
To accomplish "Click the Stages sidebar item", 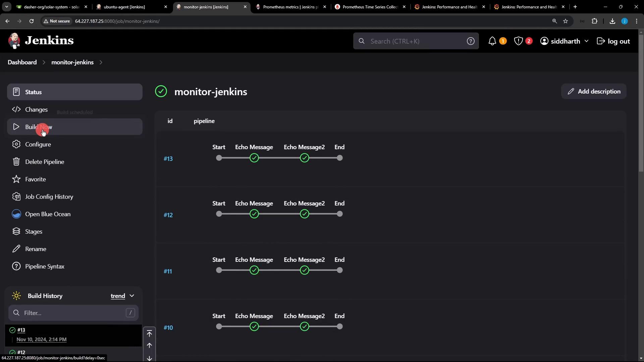I will (34, 232).
